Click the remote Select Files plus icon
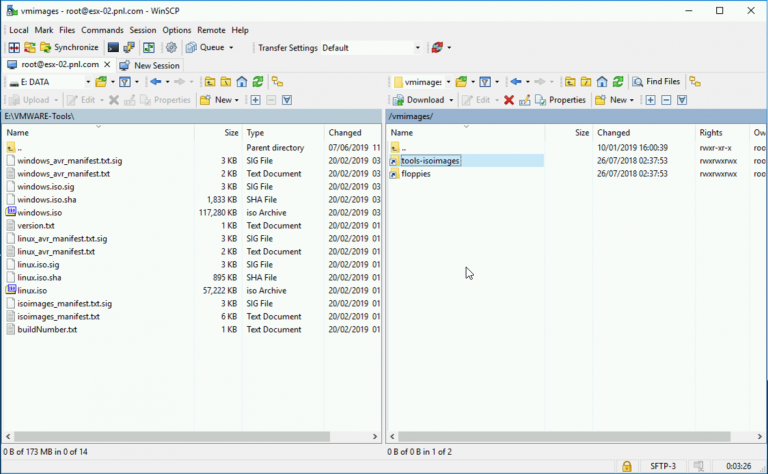768x474 pixels. (650, 100)
